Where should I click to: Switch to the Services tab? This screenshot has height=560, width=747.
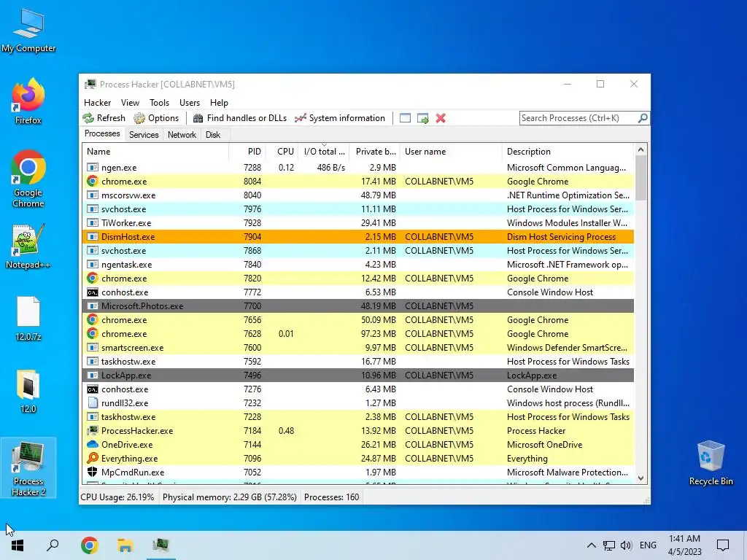[144, 135]
